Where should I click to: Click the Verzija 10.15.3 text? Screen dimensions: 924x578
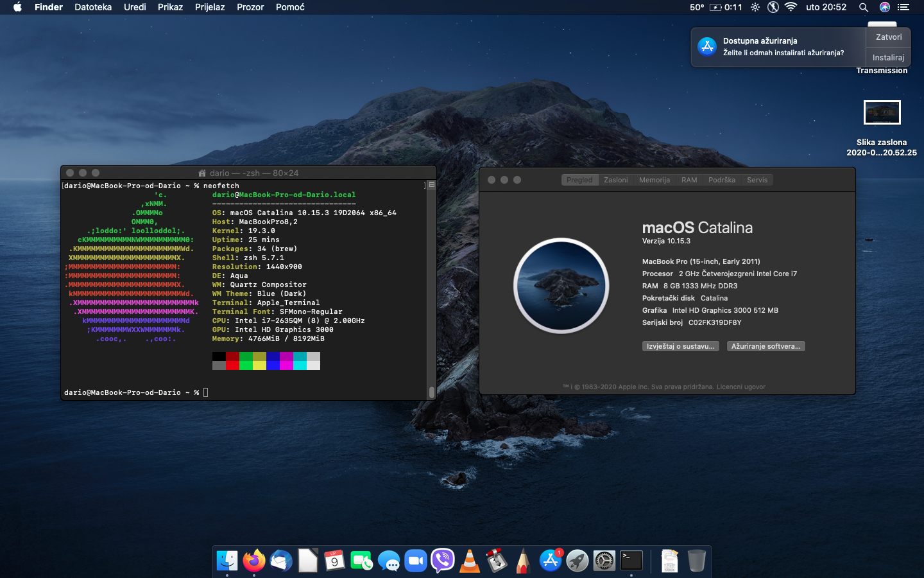(x=666, y=241)
